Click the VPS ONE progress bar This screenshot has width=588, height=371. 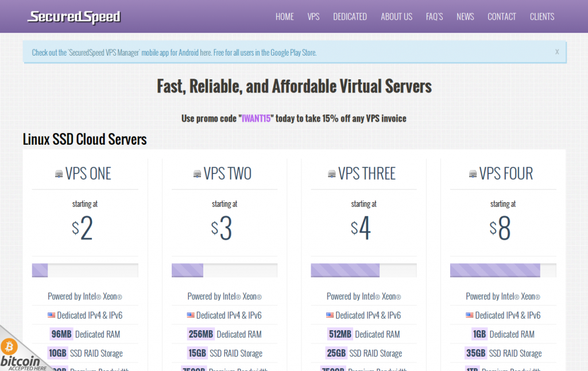click(85, 270)
